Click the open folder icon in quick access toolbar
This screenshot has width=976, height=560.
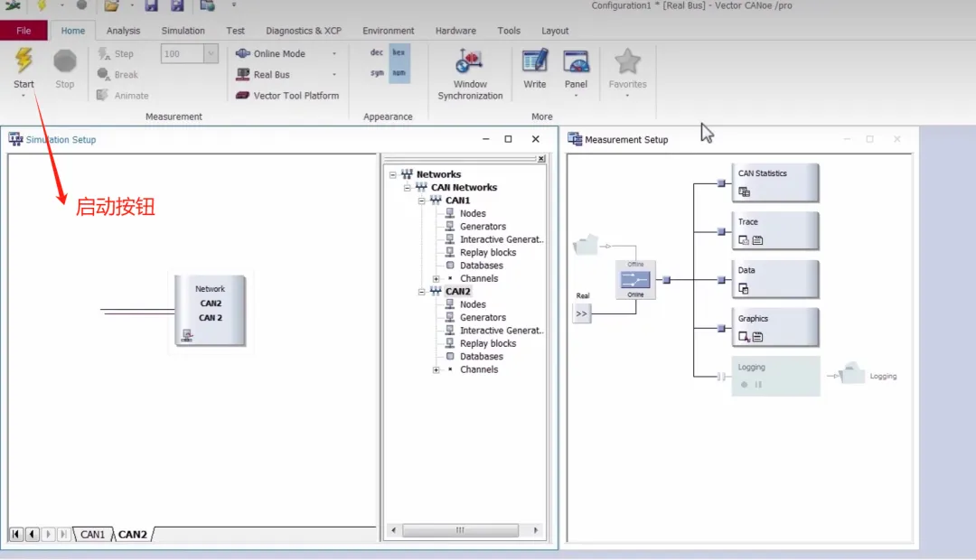tap(111, 5)
